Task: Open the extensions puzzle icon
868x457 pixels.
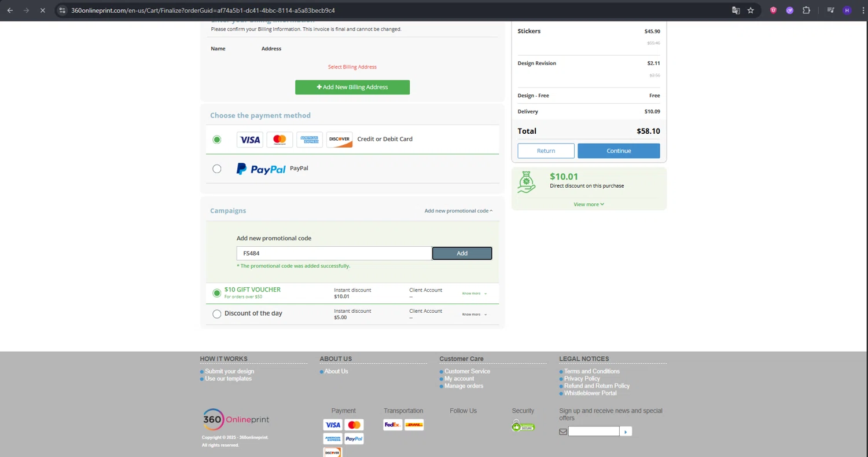Action: point(806,10)
